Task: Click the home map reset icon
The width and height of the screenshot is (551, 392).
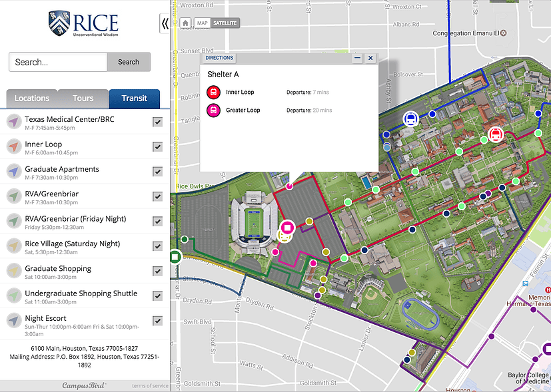Action: 185,23
